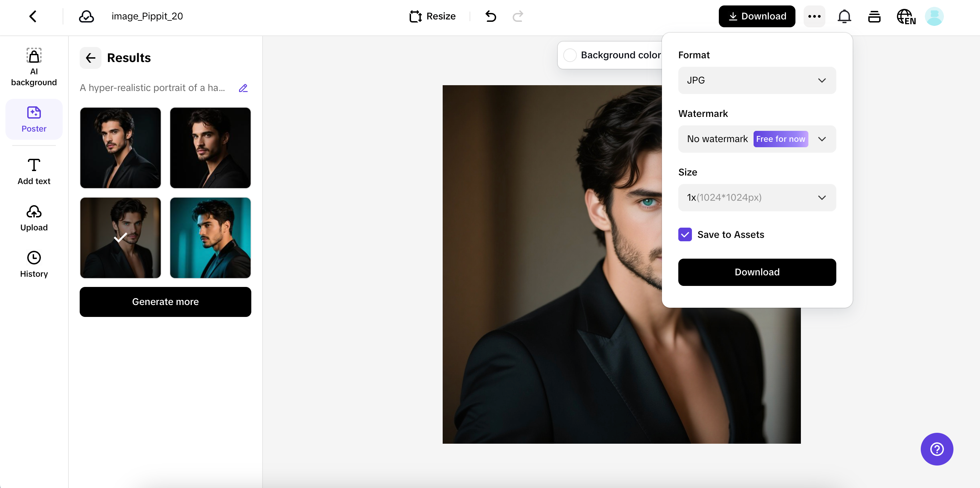Screen dimensions: 980x488
Task: Open the notifications bell
Action: tap(844, 16)
